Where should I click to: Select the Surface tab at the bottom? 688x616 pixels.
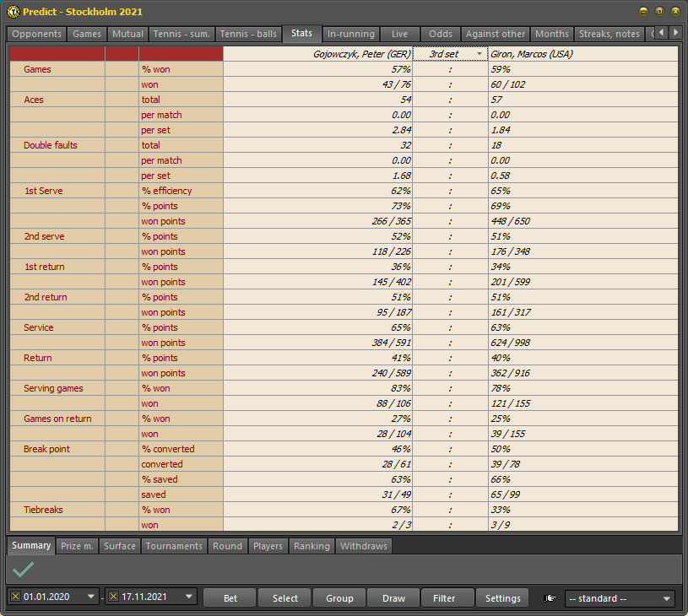tap(119, 546)
